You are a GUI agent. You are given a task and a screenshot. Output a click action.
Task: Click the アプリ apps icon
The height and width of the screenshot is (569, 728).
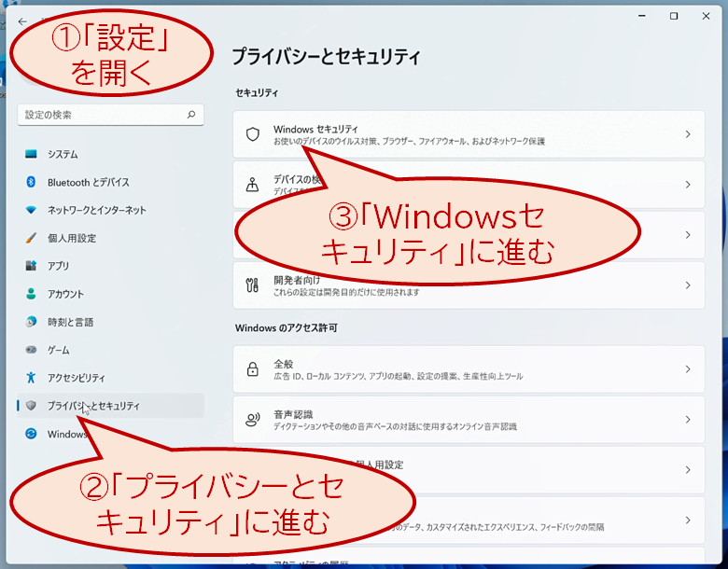click(31, 266)
